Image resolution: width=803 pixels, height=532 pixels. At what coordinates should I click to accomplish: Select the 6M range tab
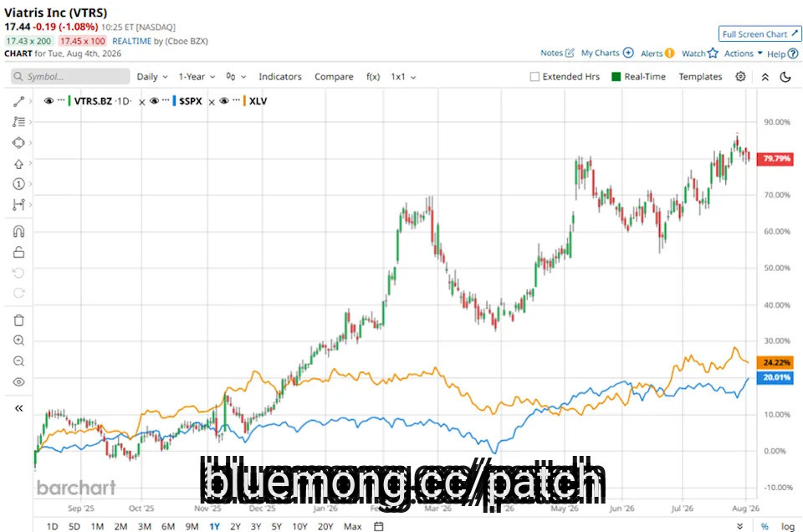pyautogui.click(x=168, y=526)
